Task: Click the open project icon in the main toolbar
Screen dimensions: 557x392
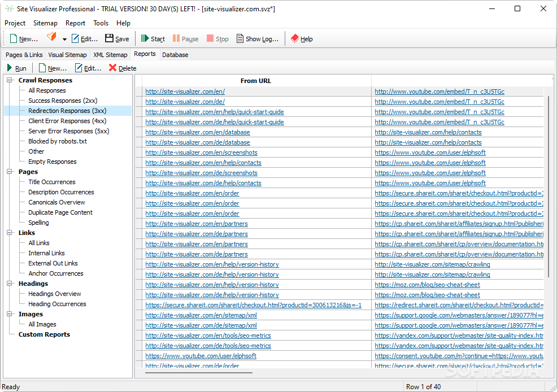Action: (x=52, y=37)
